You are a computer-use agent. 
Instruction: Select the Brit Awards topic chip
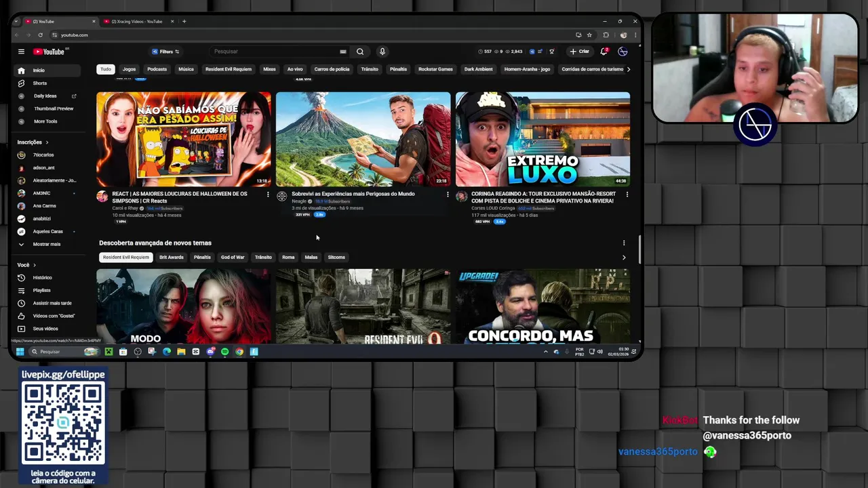[171, 258]
